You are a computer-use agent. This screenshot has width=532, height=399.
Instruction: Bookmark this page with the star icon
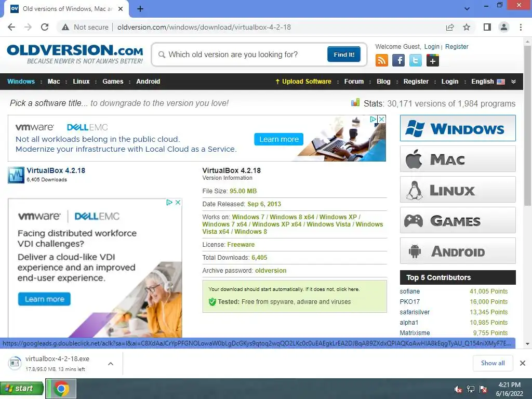(x=467, y=27)
